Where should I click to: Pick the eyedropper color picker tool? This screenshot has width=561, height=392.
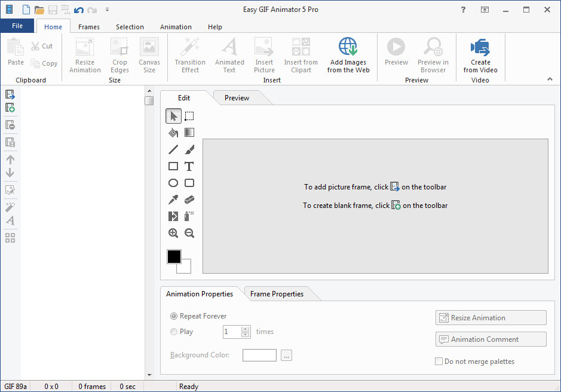click(x=173, y=200)
